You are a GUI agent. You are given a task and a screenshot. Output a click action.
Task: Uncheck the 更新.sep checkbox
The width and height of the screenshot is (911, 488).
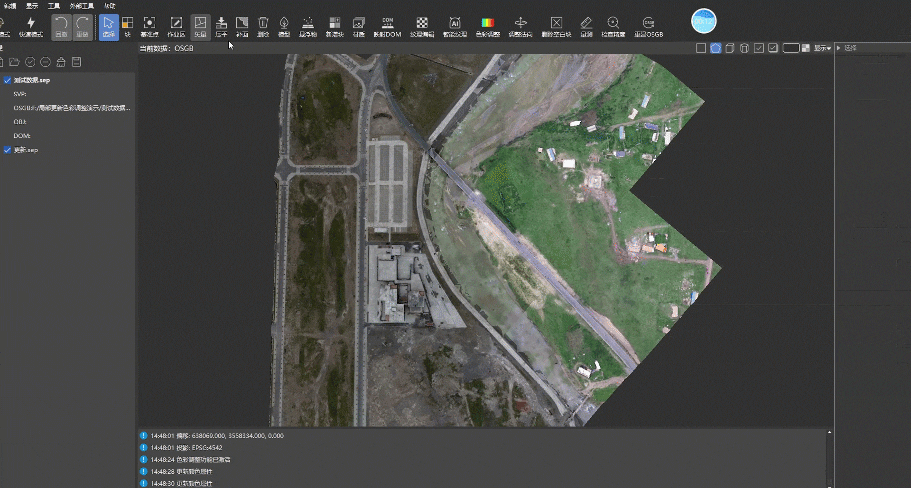tap(8, 149)
